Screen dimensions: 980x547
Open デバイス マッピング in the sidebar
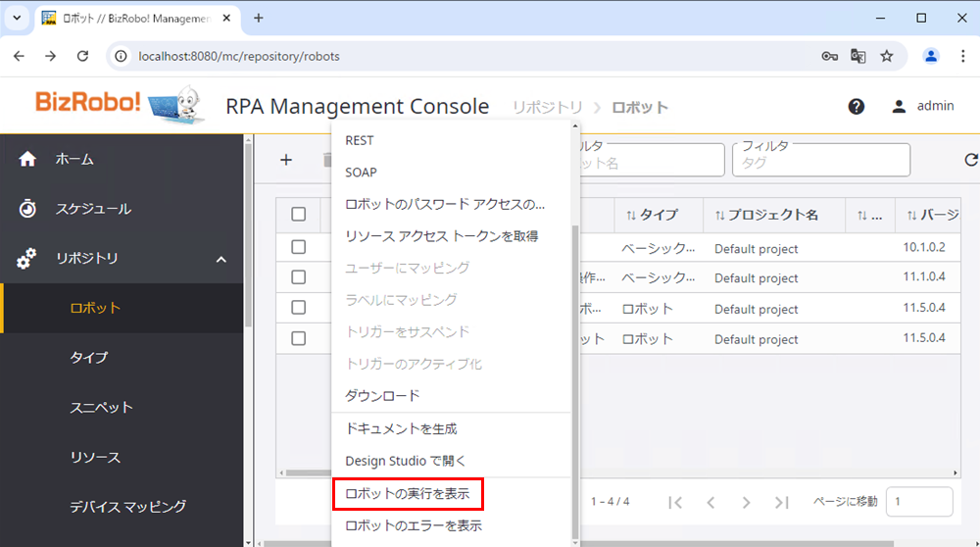point(128,507)
